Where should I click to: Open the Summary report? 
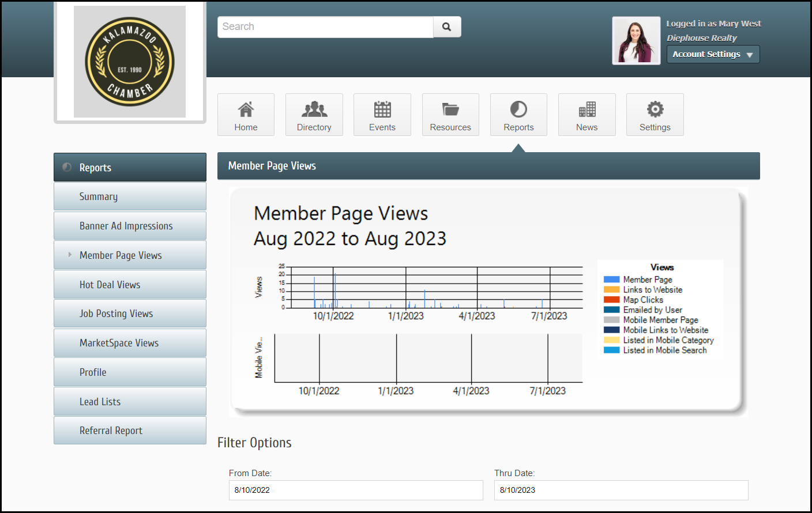pos(99,197)
